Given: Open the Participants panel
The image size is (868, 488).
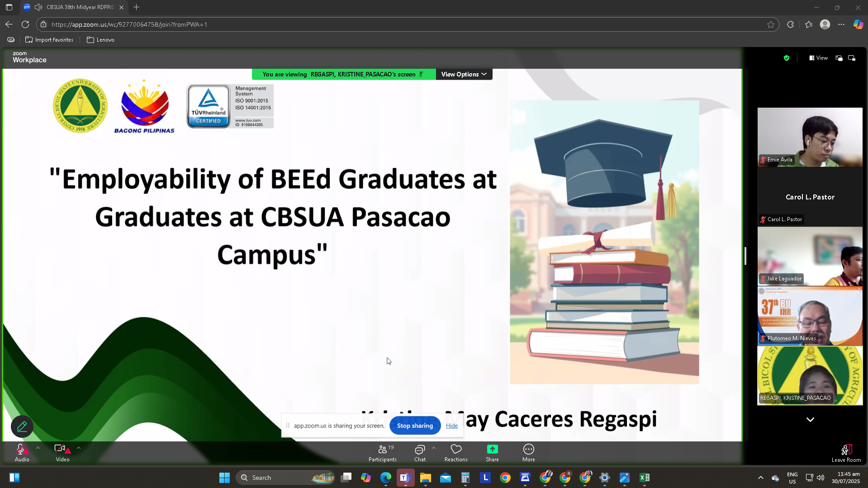Looking at the screenshot, I should tap(382, 453).
